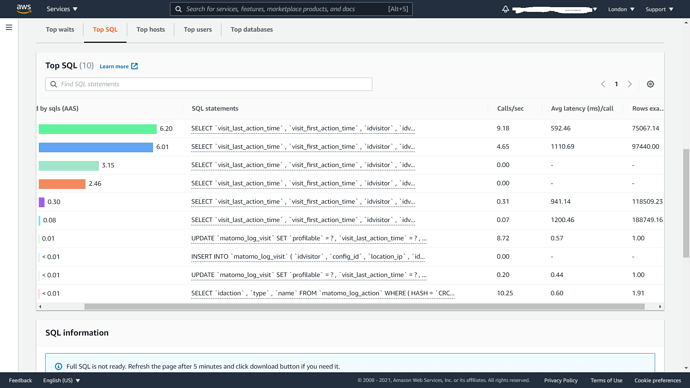690x388 pixels.
Task: Go to next page of Top SQL
Action: (630, 84)
